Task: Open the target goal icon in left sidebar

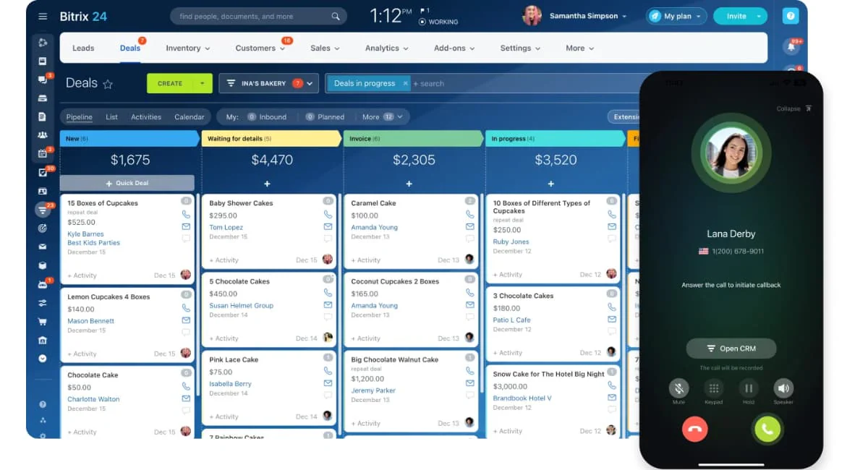Action: (x=43, y=228)
